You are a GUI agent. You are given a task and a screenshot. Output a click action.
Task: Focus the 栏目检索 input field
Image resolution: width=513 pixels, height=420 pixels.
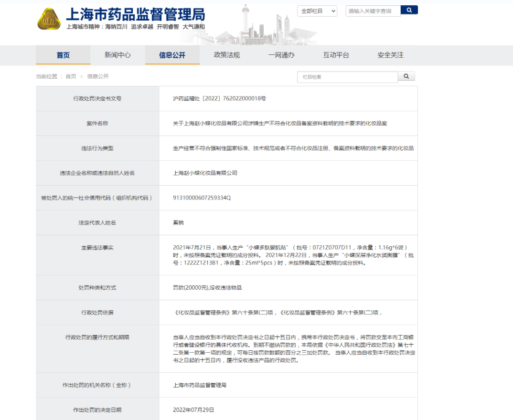point(347,77)
